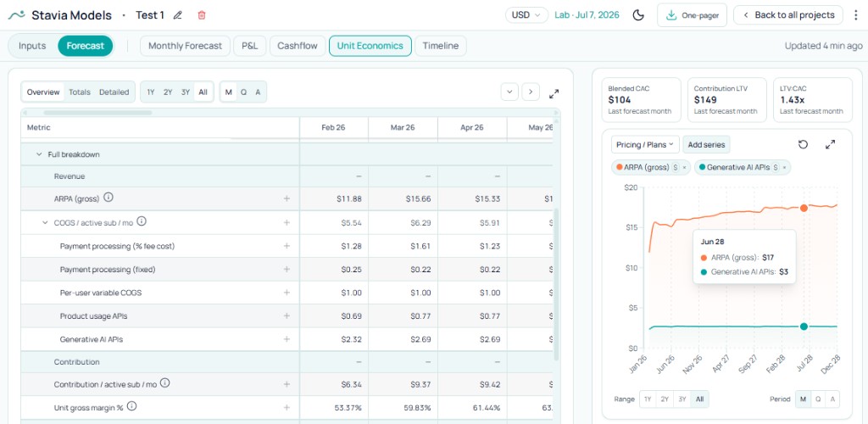Open the Pricing / Plans dropdown

(645, 144)
